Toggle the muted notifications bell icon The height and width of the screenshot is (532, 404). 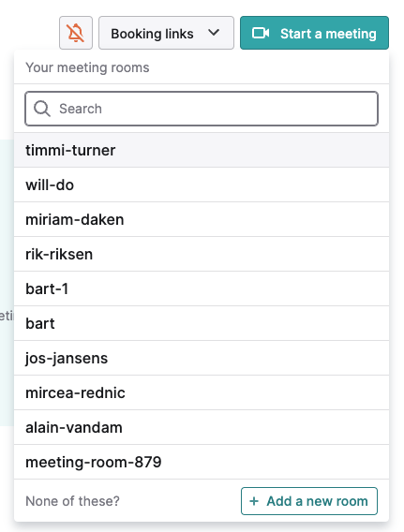click(x=76, y=33)
